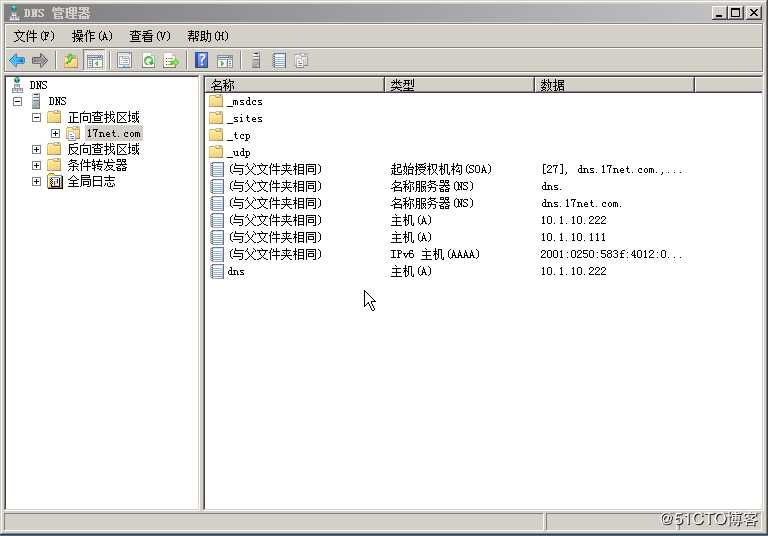768x536 pixels.
Task: Click the Back arrow toolbar button
Action: (17, 61)
